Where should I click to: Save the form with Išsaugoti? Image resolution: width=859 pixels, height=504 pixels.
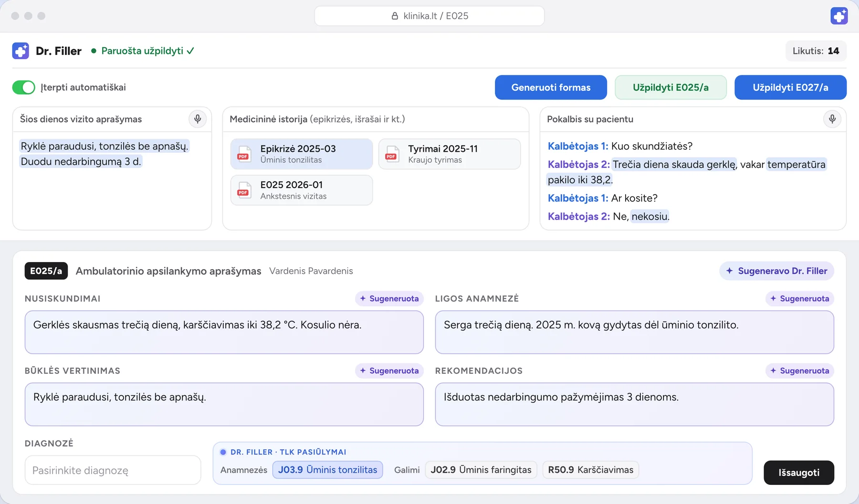[799, 472]
